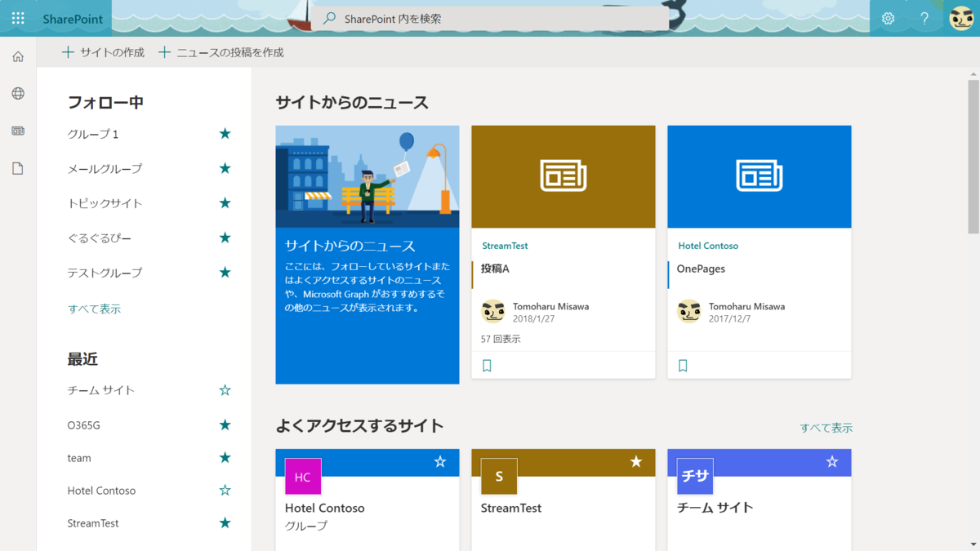Open ぐるぐるぴー in followed list
Screen dimensions: 980x551
pos(99,238)
